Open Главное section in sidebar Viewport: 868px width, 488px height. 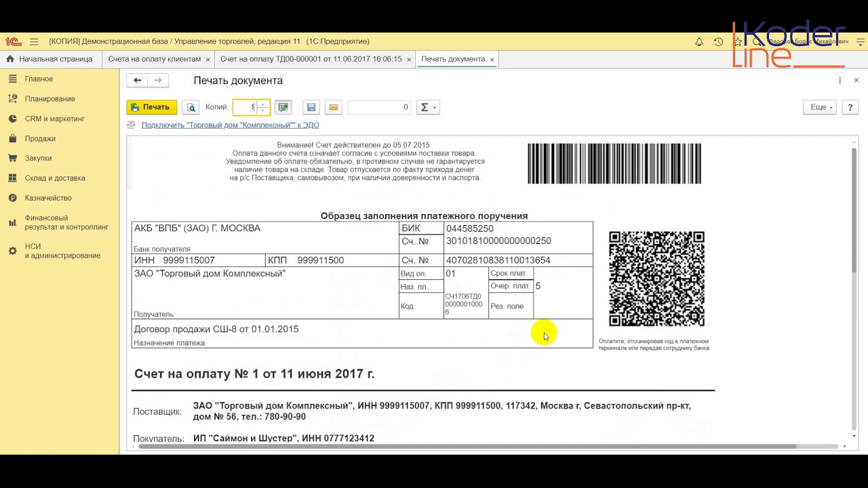point(39,79)
